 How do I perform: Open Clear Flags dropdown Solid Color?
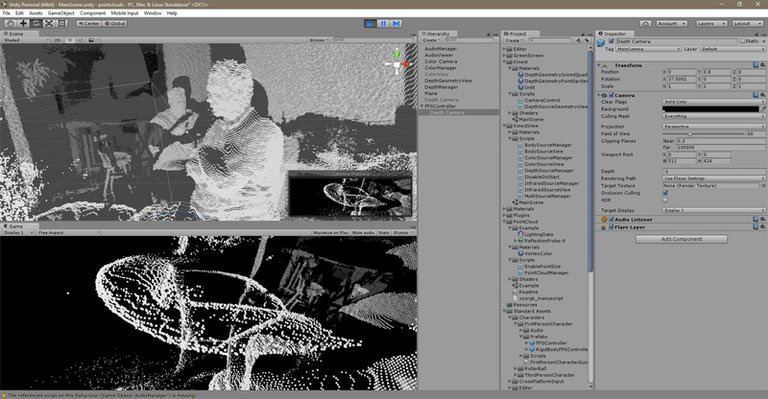[x=714, y=102]
